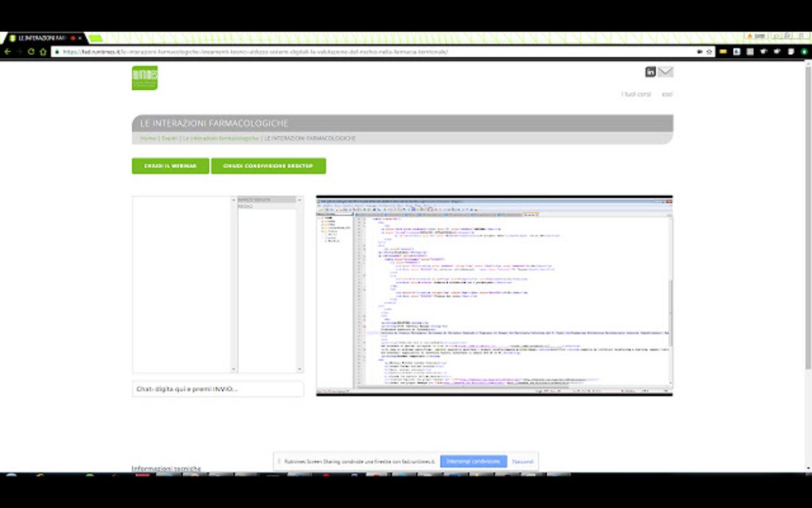Click the envelope email icon near LinkedIn
The image size is (812, 508).
tap(666, 72)
